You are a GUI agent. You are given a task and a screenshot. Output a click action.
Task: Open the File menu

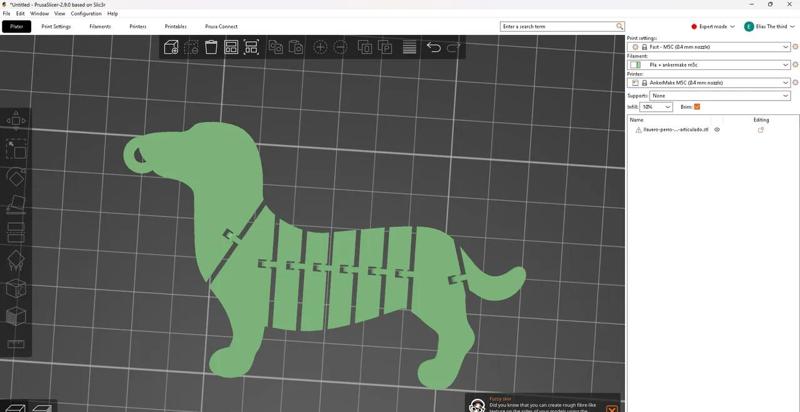(6, 14)
